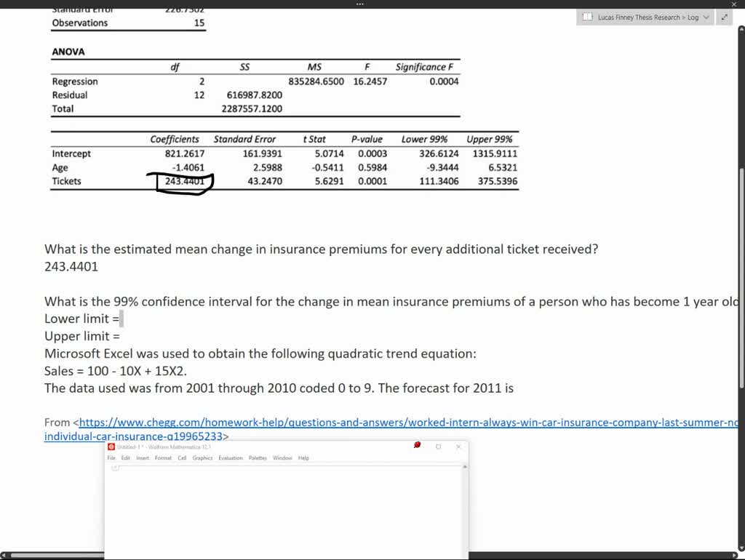Click the Tickets coefficient 243.4401 cell
This screenshot has width=745, height=560.
[x=185, y=181]
